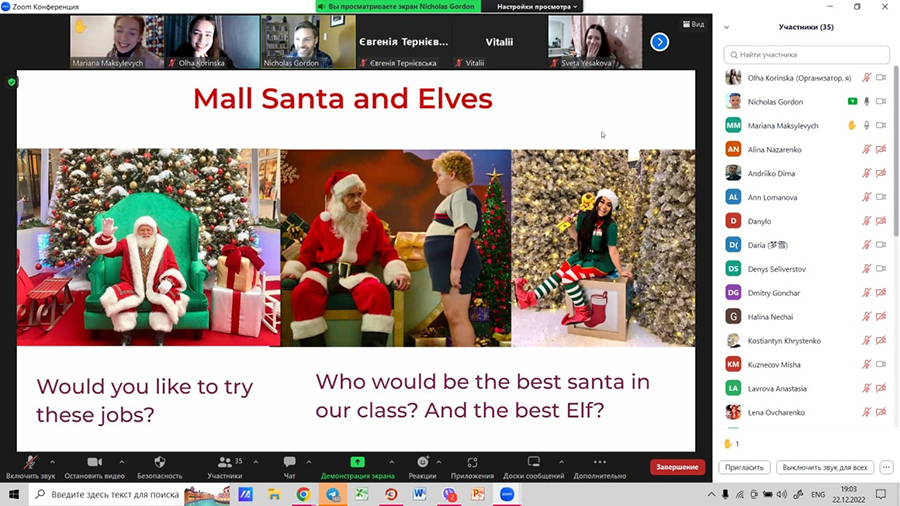Open Windows Start menu
The image size is (900, 506).
pyautogui.click(x=14, y=494)
